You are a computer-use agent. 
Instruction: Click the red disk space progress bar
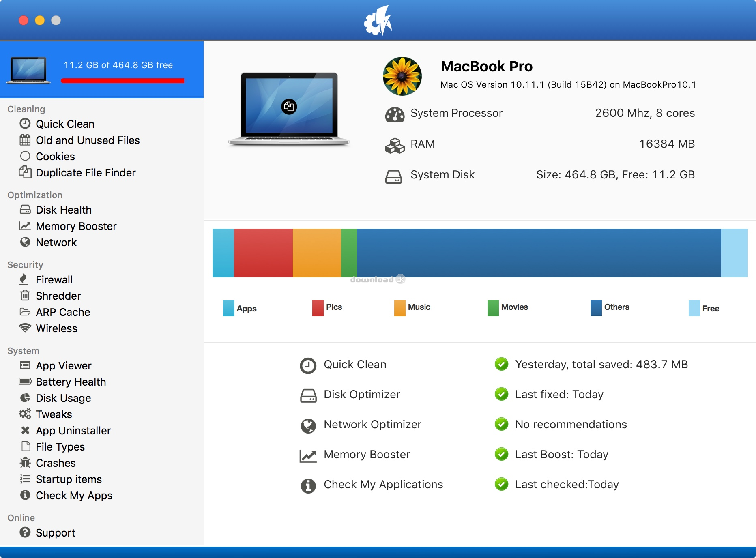coord(122,81)
